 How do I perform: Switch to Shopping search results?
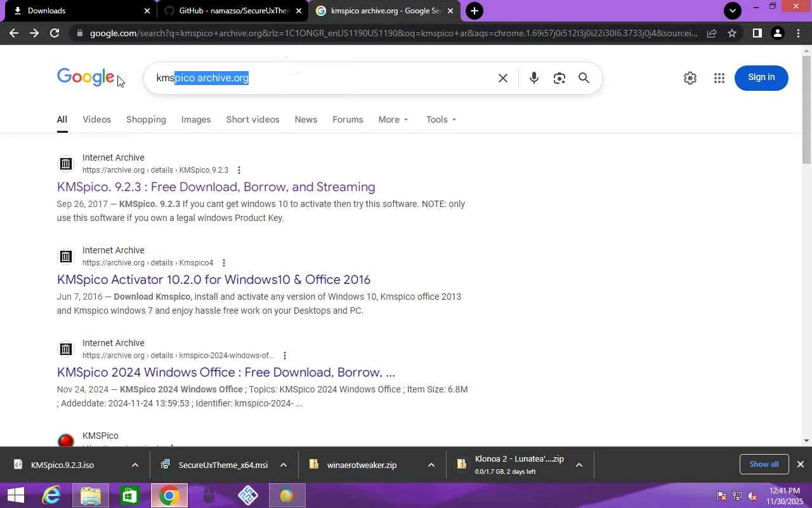[146, 119]
